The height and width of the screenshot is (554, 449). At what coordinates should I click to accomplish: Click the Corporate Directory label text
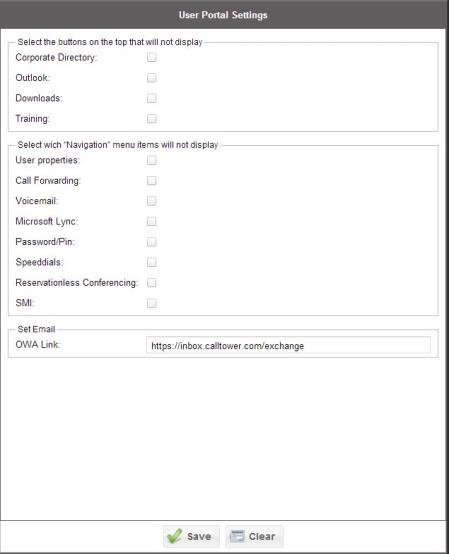56,58
